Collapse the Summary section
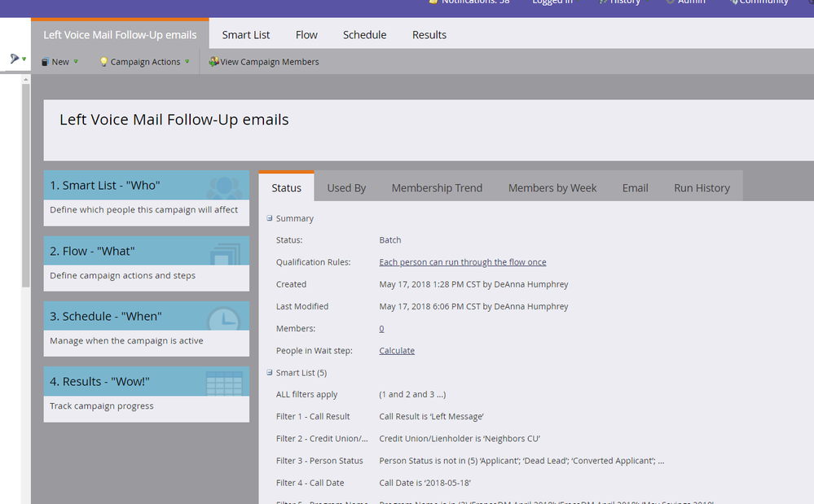Screen dimensions: 814x504 coord(270,218)
